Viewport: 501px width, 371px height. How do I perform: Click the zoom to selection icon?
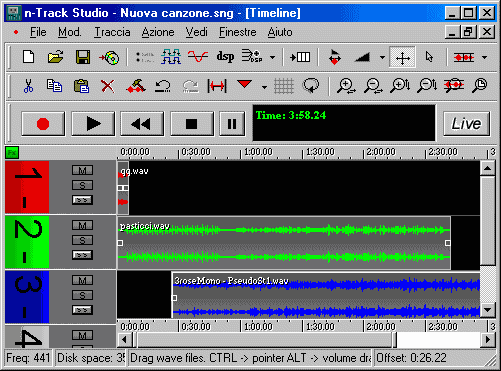(x=454, y=86)
